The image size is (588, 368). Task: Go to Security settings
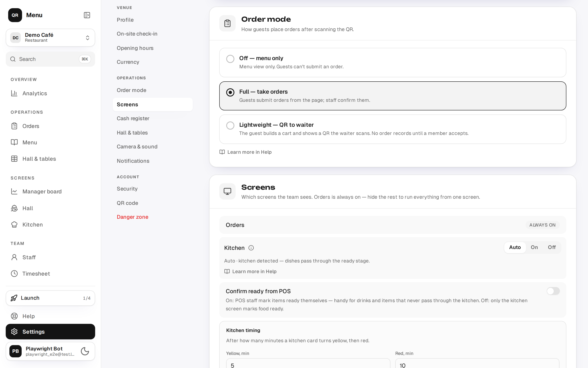tap(153, 189)
